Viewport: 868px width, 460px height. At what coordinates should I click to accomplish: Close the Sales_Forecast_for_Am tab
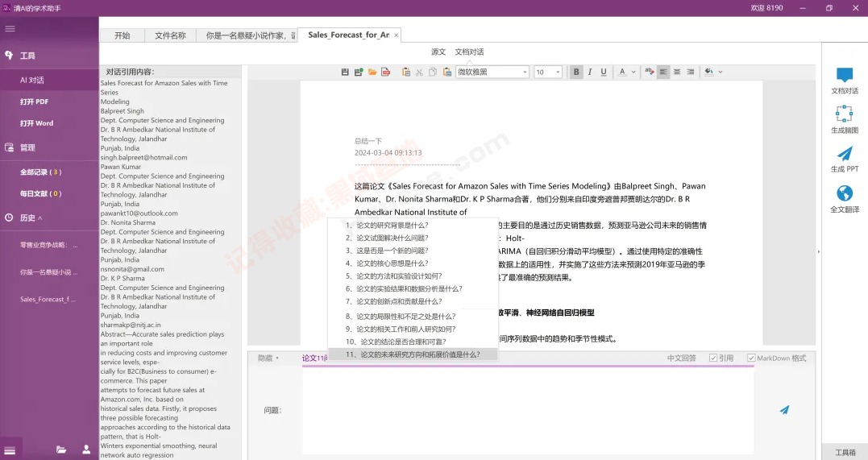pos(397,35)
